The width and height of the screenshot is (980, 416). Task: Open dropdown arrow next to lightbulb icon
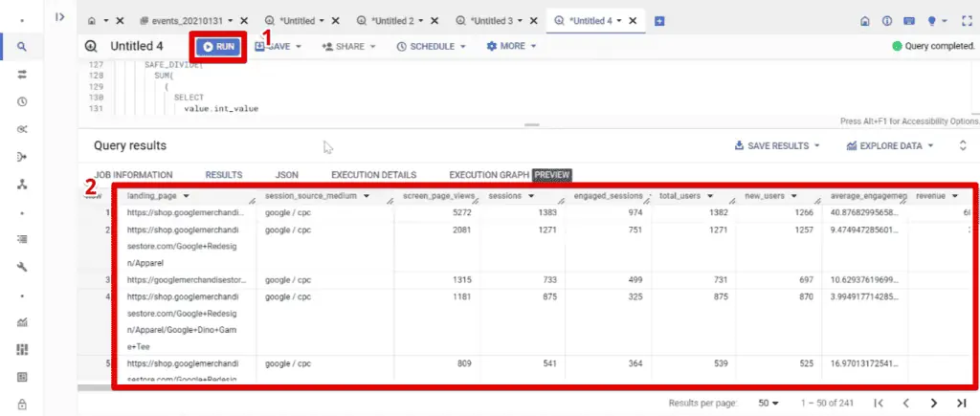coord(945,21)
